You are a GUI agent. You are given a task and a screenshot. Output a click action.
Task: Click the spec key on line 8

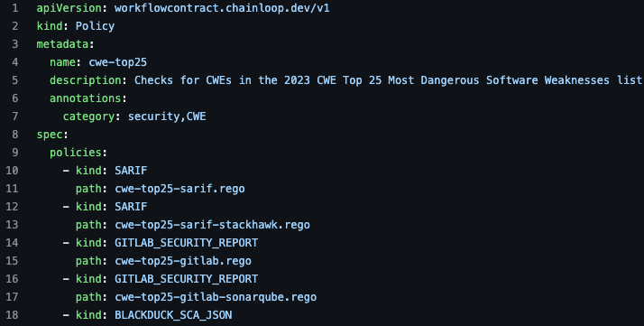(50, 135)
